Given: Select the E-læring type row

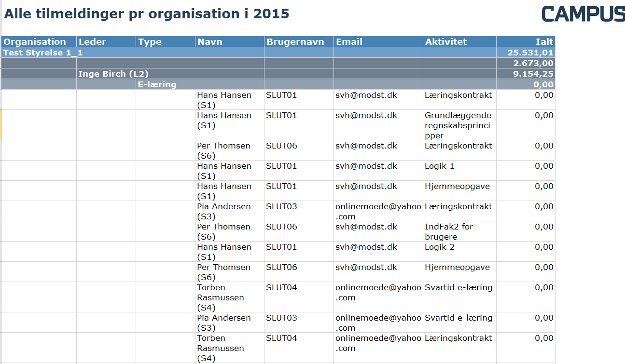Looking at the screenshot, I should click(x=278, y=84).
